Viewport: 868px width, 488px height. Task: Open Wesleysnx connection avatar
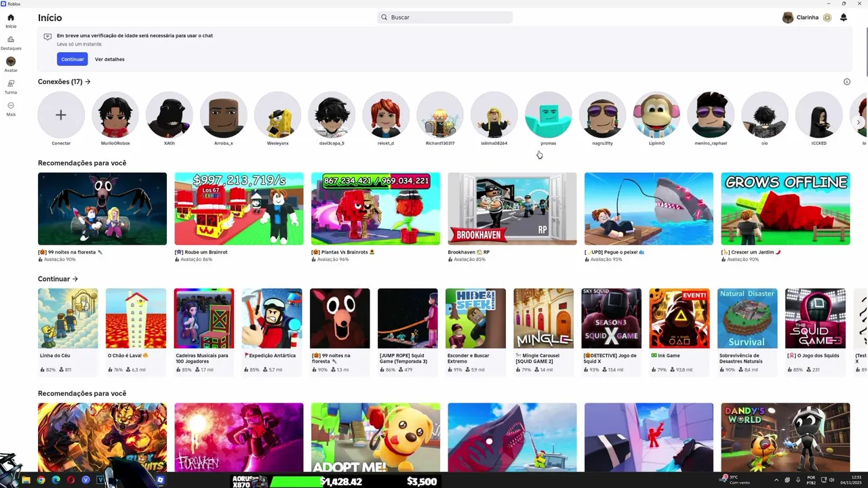(278, 115)
